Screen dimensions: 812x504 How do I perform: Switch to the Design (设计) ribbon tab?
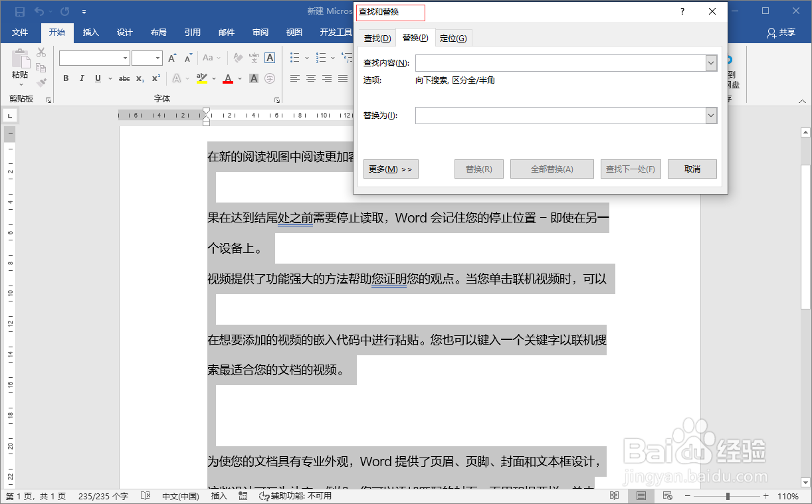(x=125, y=33)
